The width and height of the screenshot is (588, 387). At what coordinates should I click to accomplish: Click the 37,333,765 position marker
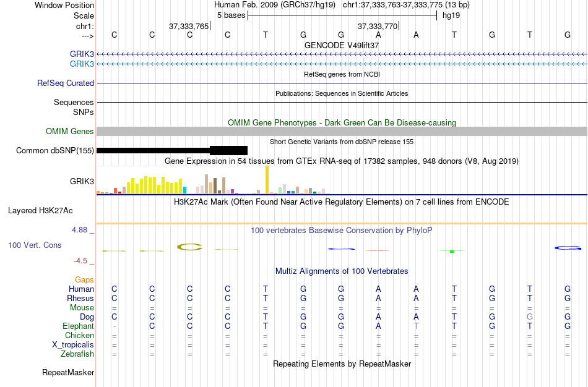pos(189,26)
